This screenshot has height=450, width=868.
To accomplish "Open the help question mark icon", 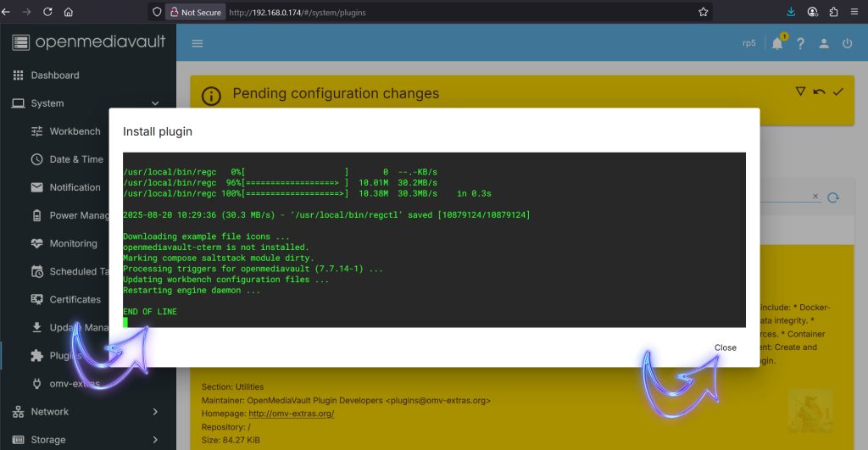I will [799, 43].
